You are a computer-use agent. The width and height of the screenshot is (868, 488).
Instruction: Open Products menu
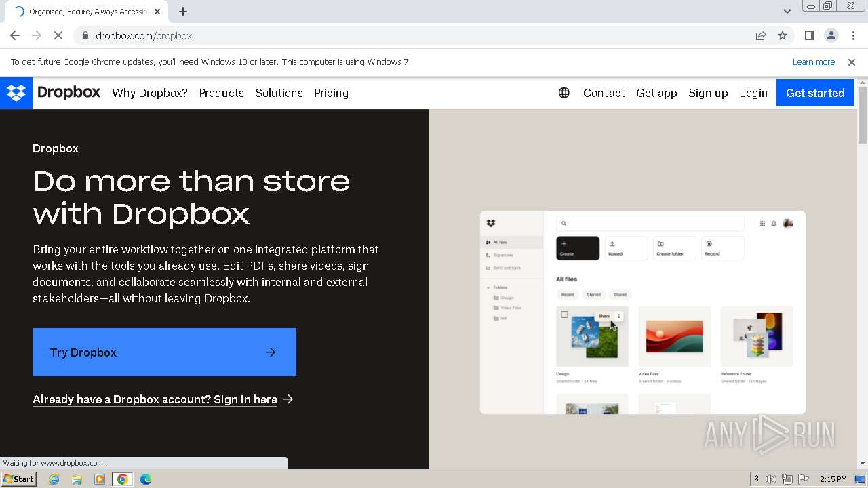221,93
